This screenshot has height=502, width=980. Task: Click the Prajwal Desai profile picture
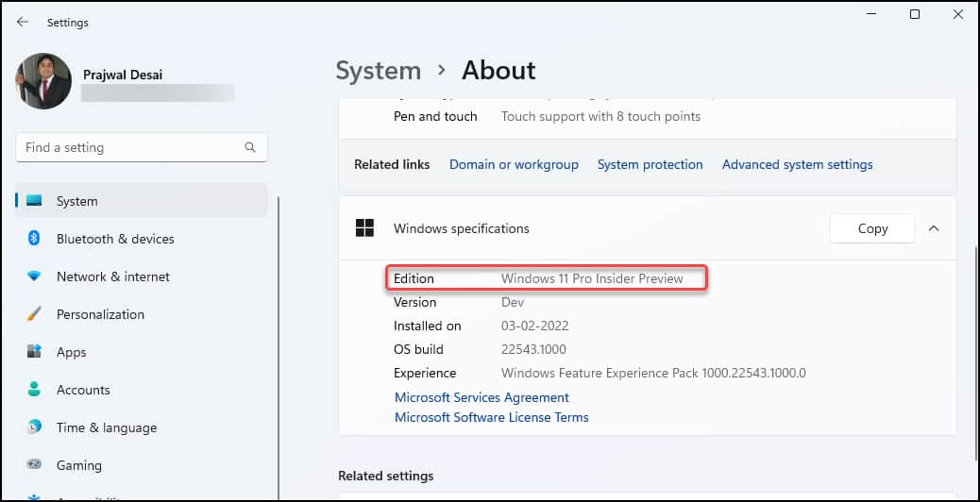[x=43, y=81]
